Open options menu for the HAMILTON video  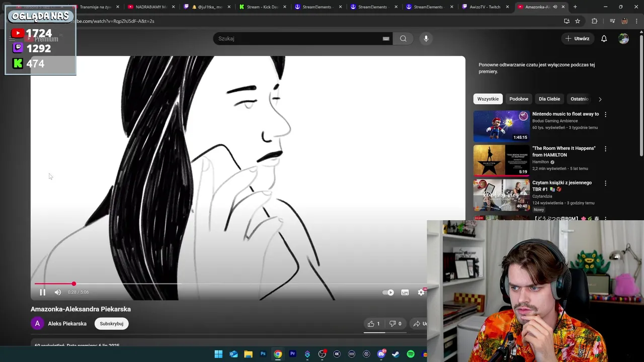605,149
